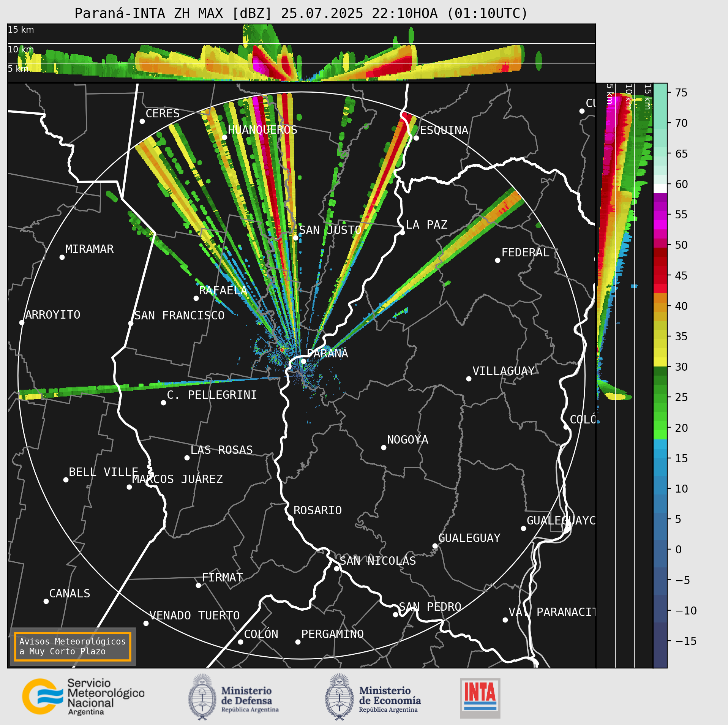Click the CANALS city label
This screenshot has width=728, height=725.
coord(69,594)
